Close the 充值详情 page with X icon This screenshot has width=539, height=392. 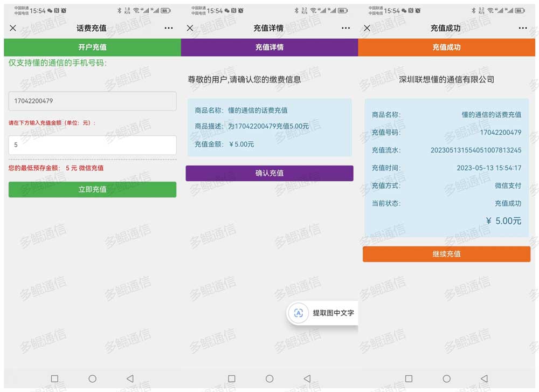(190, 28)
